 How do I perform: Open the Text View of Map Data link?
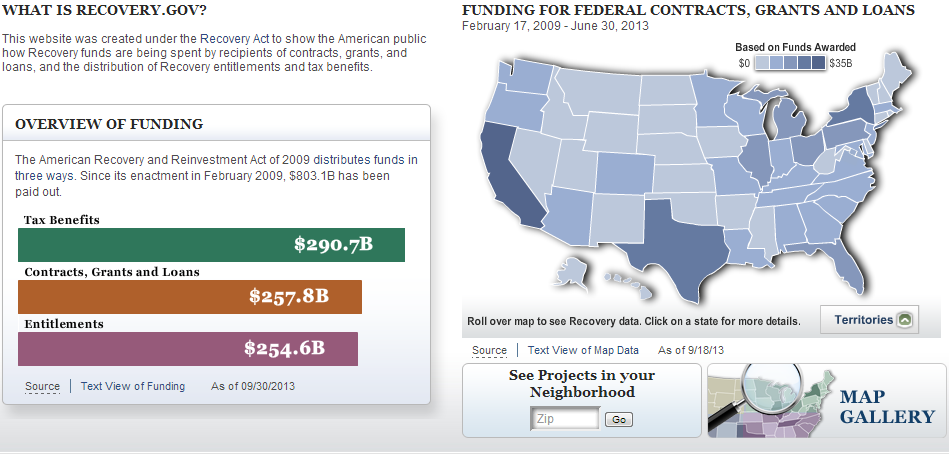583,350
